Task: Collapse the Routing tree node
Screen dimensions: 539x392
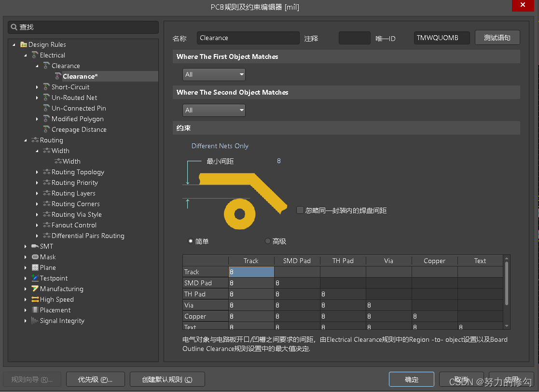Action: pos(26,140)
